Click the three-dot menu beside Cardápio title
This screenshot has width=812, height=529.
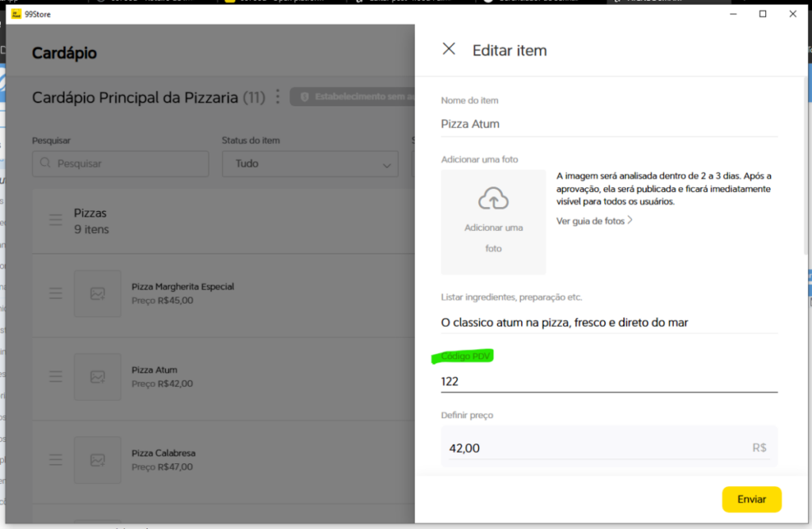(x=278, y=97)
